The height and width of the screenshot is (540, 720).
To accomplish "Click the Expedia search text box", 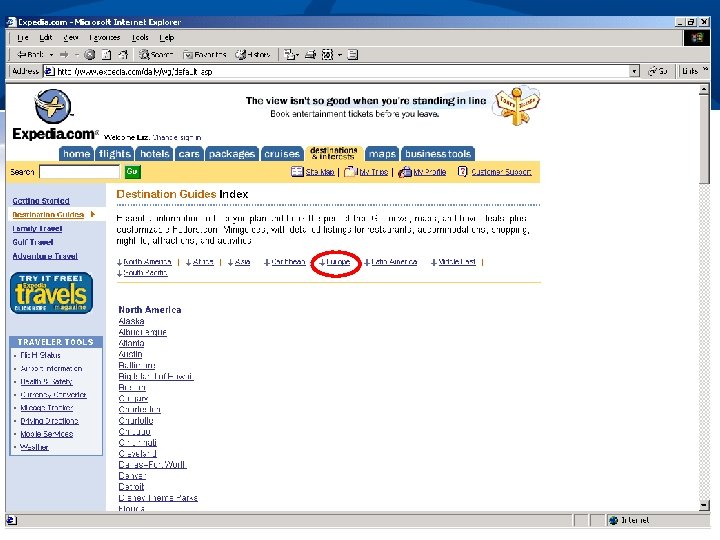I will [x=79, y=172].
